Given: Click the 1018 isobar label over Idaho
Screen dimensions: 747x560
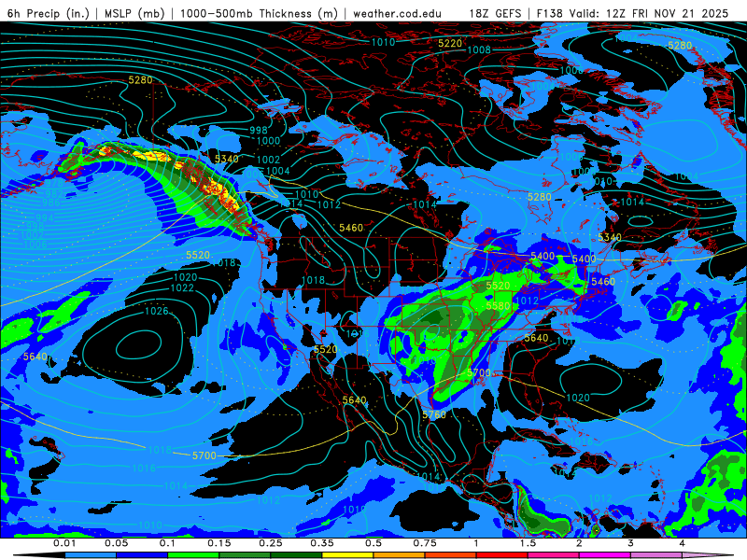Looking at the screenshot, I should [x=314, y=280].
